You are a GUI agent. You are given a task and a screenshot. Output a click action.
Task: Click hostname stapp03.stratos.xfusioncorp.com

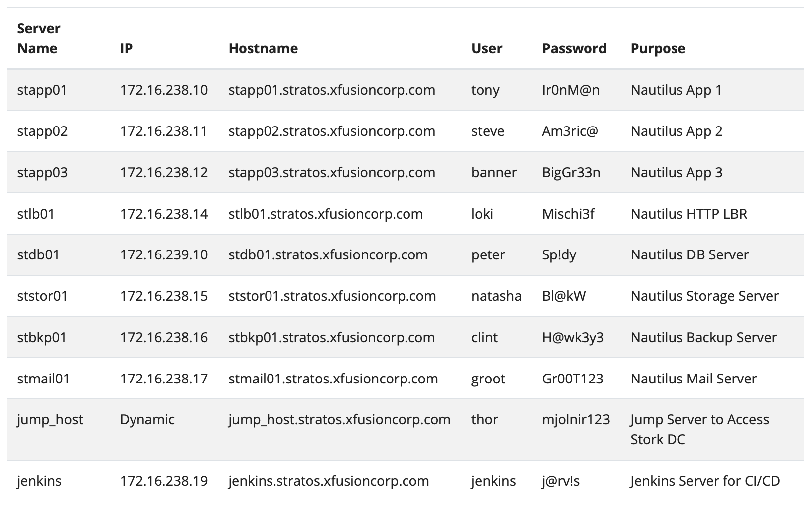[332, 173]
